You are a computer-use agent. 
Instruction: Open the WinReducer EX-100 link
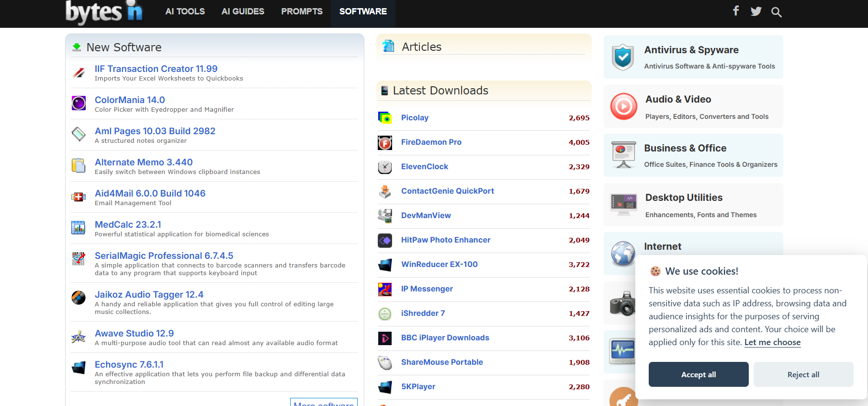coord(440,264)
